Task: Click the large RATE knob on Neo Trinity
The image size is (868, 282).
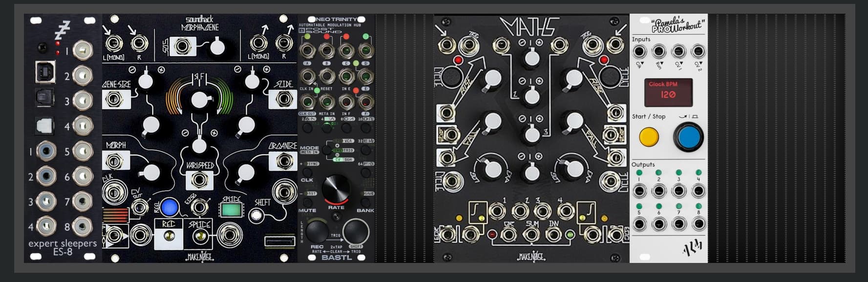Action: tap(336, 189)
